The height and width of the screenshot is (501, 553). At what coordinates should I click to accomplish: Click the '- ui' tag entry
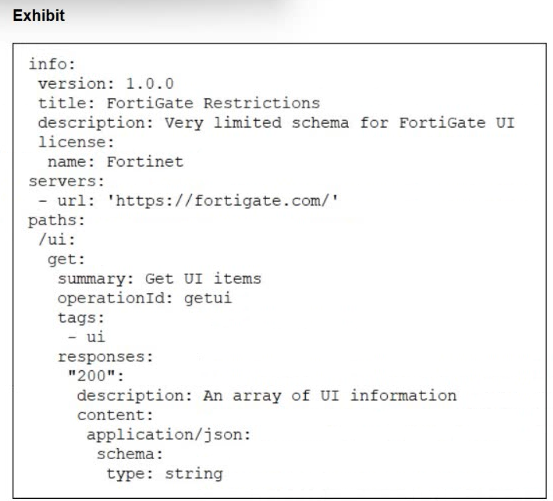pyautogui.click(x=86, y=337)
